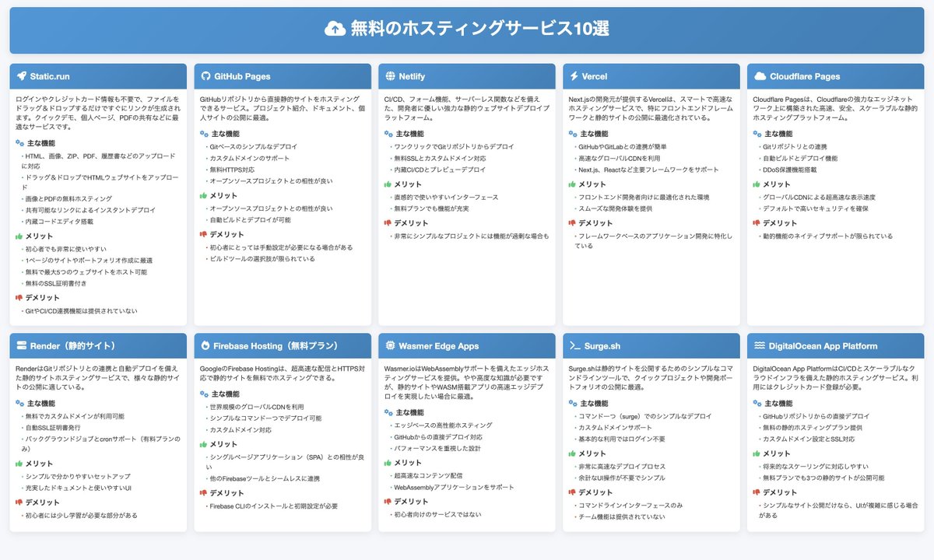Click the gears 主な機能 icon in Cloudflare Pages card
Screen dimensions: 934x560
click(x=758, y=134)
